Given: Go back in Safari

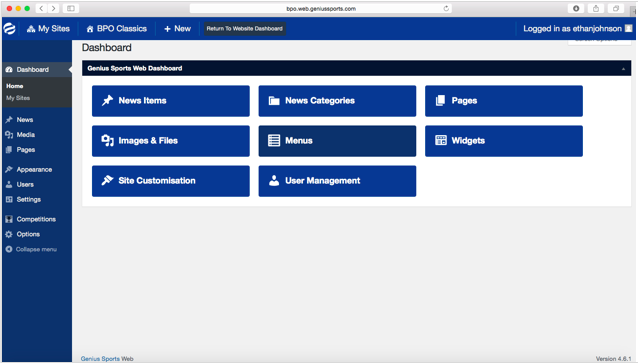Looking at the screenshot, I should coord(42,9).
